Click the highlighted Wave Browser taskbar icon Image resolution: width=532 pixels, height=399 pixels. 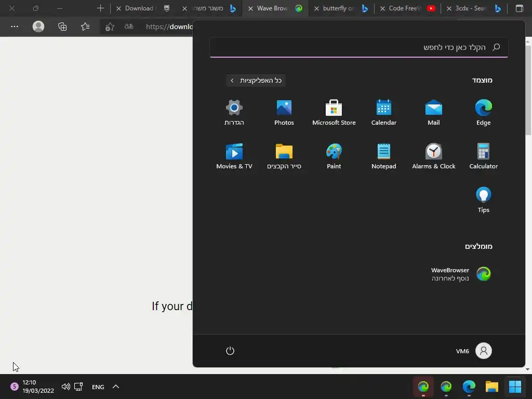(x=423, y=387)
